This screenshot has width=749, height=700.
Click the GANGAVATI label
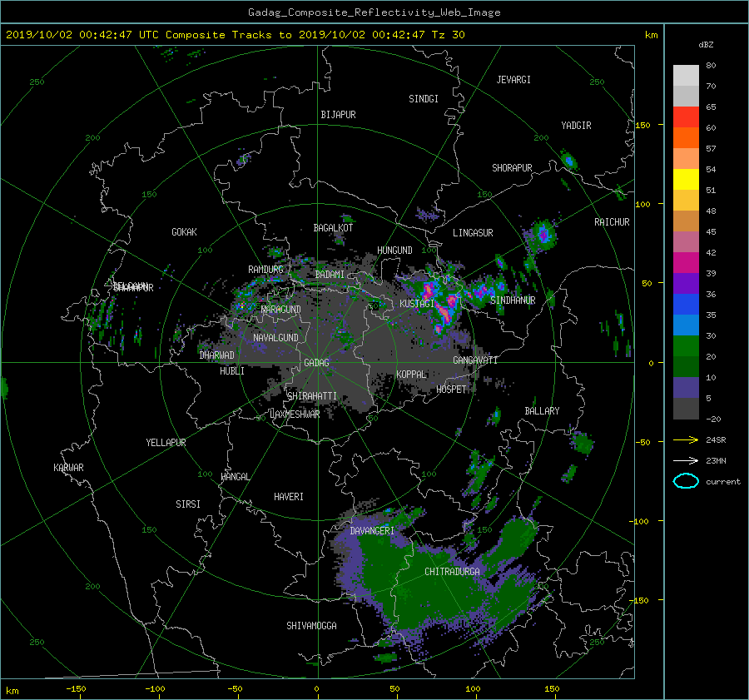(x=475, y=360)
